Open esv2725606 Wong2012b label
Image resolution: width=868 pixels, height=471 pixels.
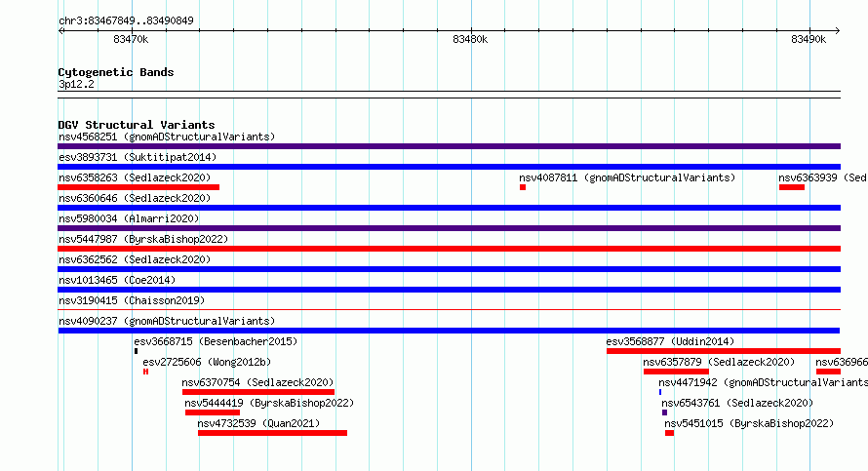[207, 362]
